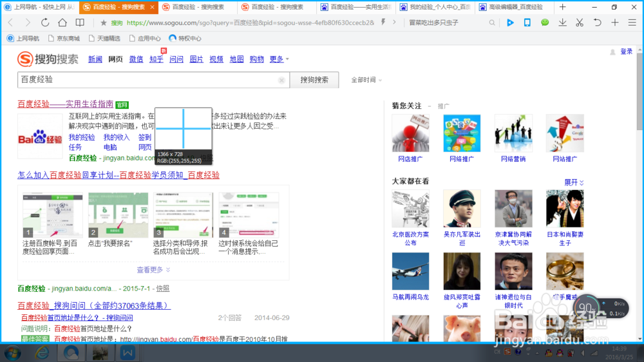This screenshot has width=644, height=362.
Task: Go to browser home page icon
Action: pyautogui.click(x=62, y=23)
